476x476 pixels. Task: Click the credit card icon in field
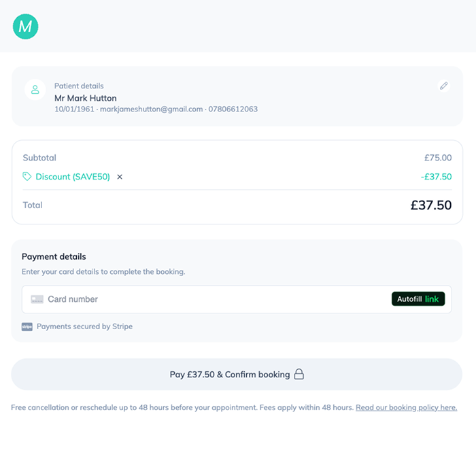pos(37,299)
